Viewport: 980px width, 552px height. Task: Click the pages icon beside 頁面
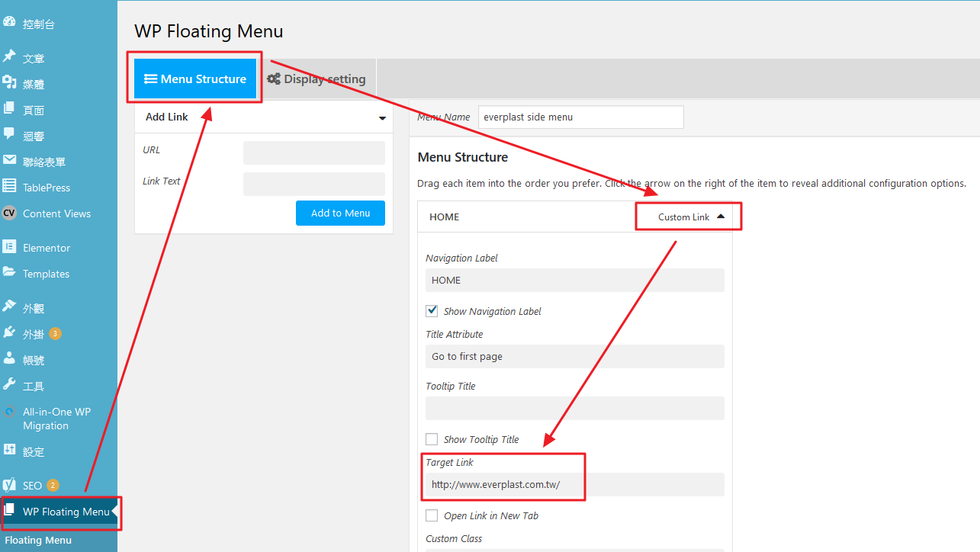[x=9, y=108]
